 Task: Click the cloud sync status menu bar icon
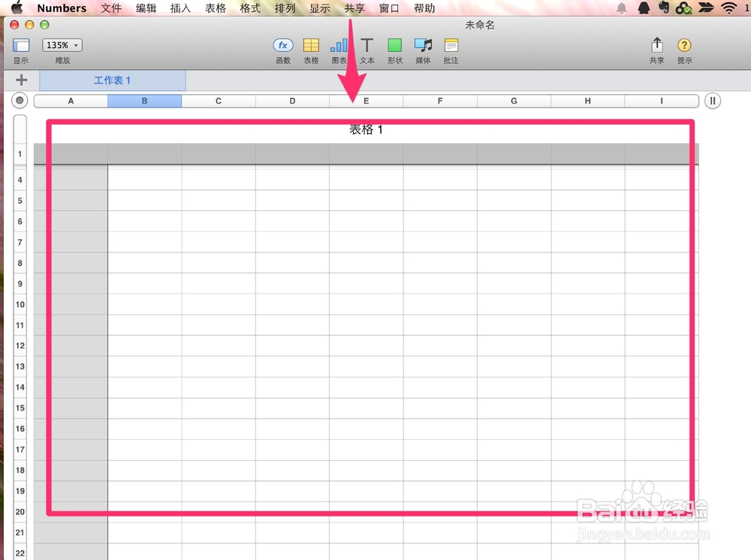point(683,8)
